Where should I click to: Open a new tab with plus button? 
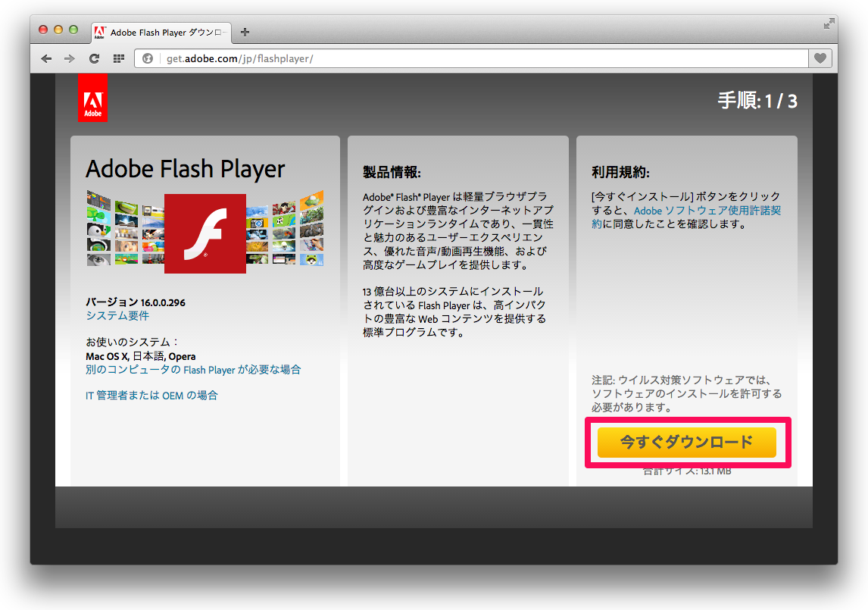click(245, 33)
